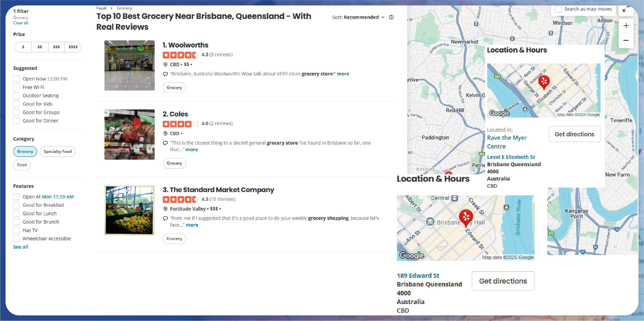Viewport: 644px width, 321px height.
Task: Toggle Search as map moves checkbox
Action: 558,9
